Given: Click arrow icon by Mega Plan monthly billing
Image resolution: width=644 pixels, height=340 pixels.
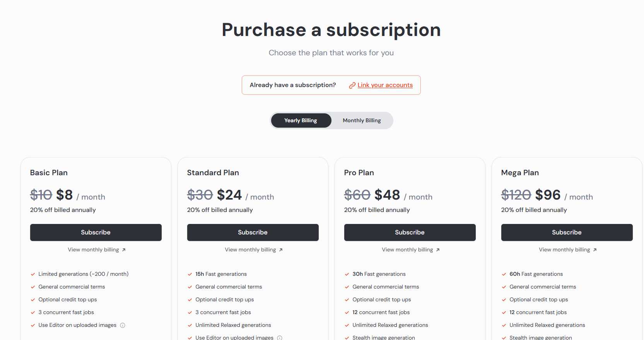Looking at the screenshot, I should pyautogui.click(x=595, y=250).
